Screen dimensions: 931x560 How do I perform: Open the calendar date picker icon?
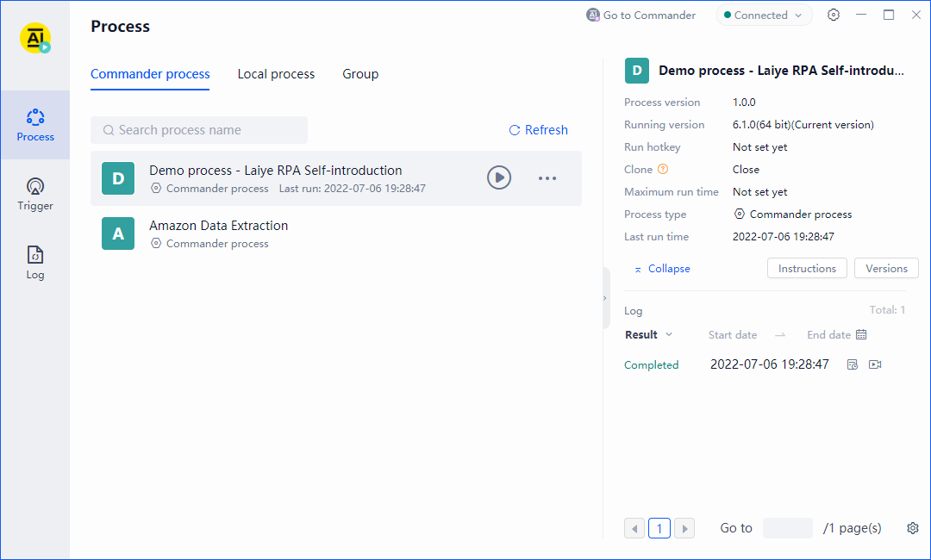(x=861, y=334)
